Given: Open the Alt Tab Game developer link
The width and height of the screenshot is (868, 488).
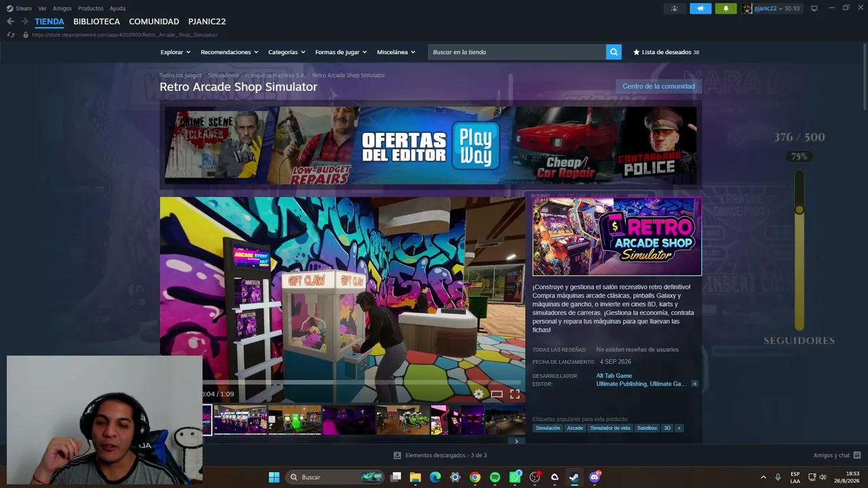Looking at the screenshot, I should (x=614, y=375).
